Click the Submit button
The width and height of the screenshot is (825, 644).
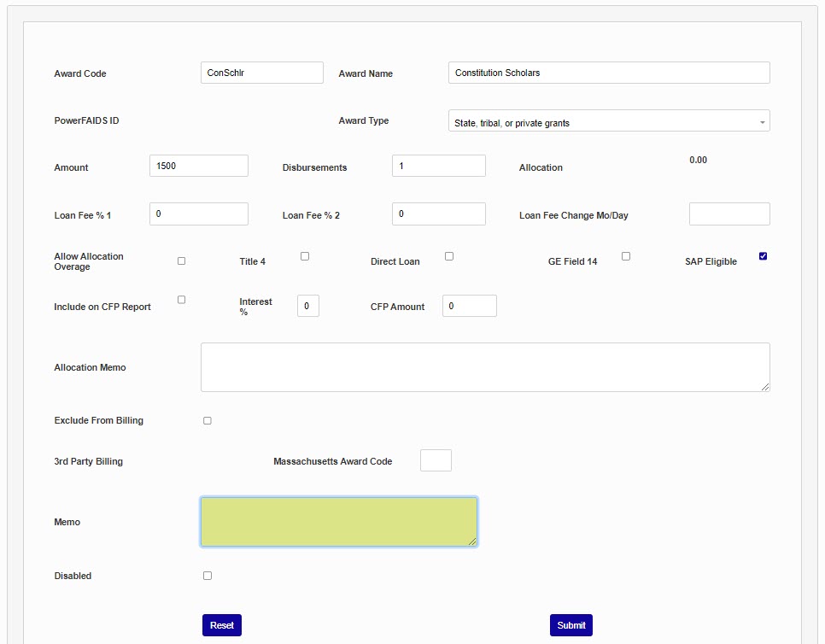pos(570,625)
